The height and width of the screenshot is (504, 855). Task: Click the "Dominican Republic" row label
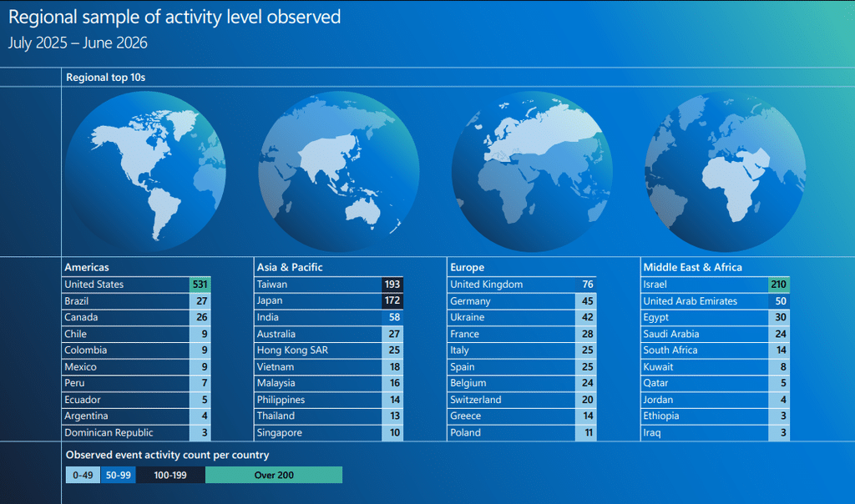(x=109, y=432)
